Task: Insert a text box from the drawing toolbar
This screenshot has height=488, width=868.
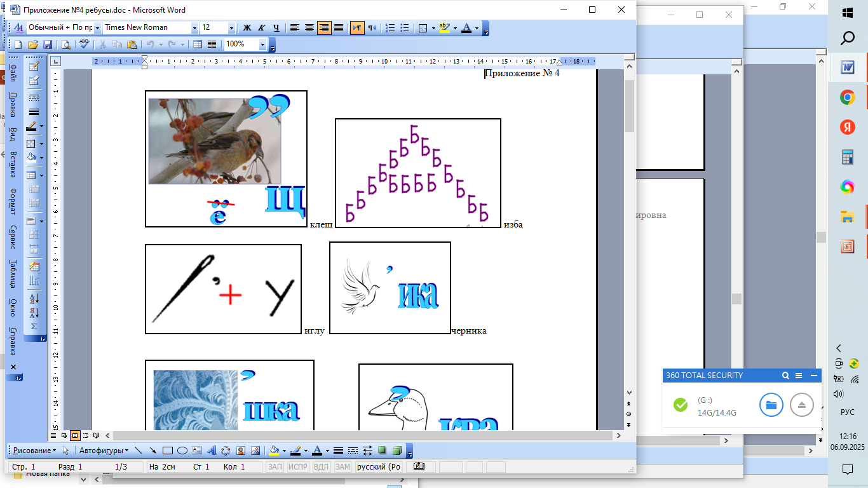Action: coord(197,451)
